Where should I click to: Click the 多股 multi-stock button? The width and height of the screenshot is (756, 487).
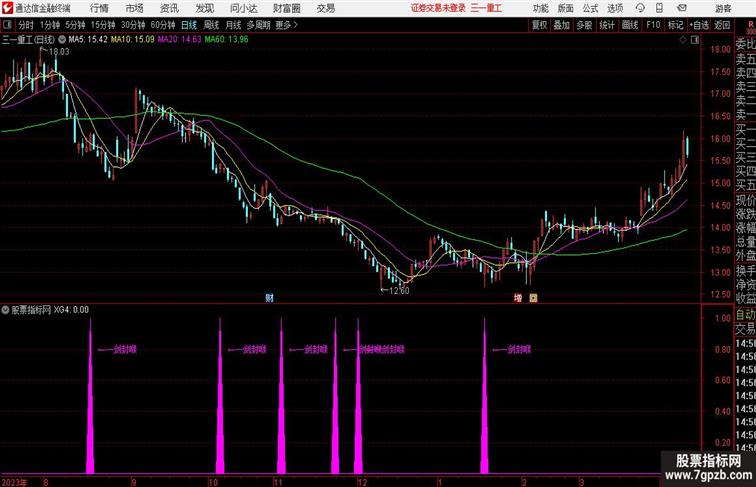click(584, 25)
